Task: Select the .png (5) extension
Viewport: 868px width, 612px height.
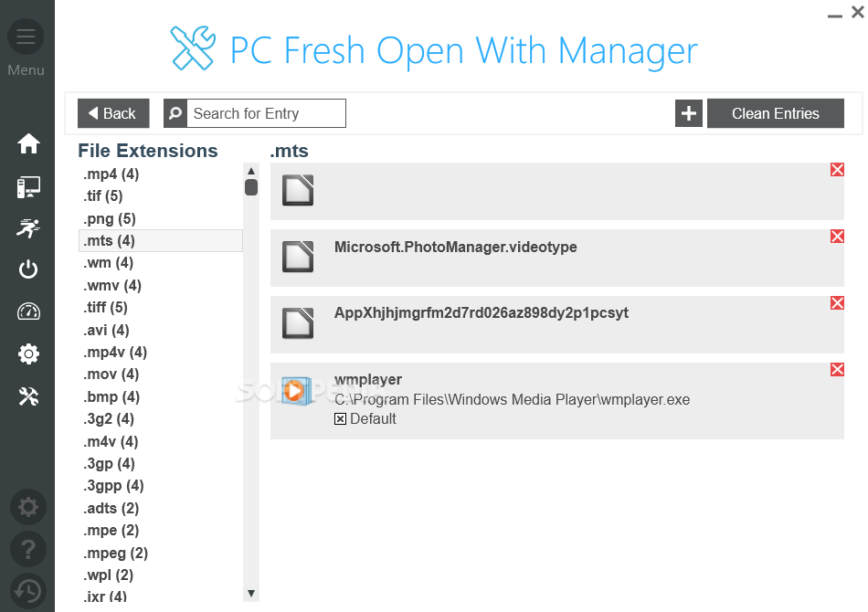Action: tap(110, 218)
